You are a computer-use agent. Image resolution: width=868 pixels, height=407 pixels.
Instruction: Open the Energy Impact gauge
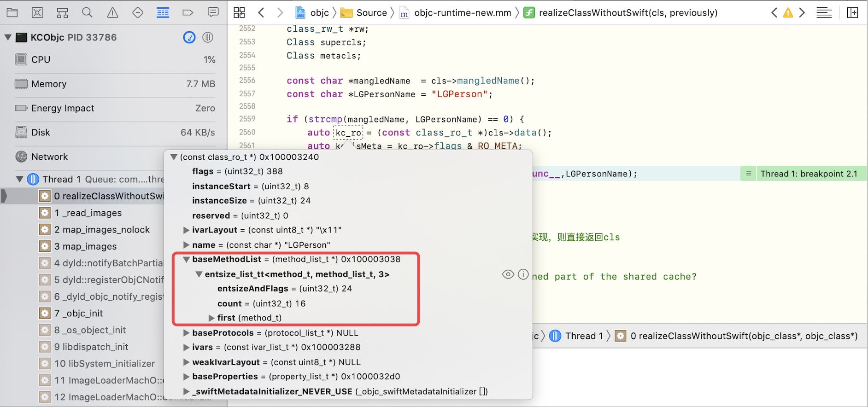pyautogui.click(x=115, y=108)
